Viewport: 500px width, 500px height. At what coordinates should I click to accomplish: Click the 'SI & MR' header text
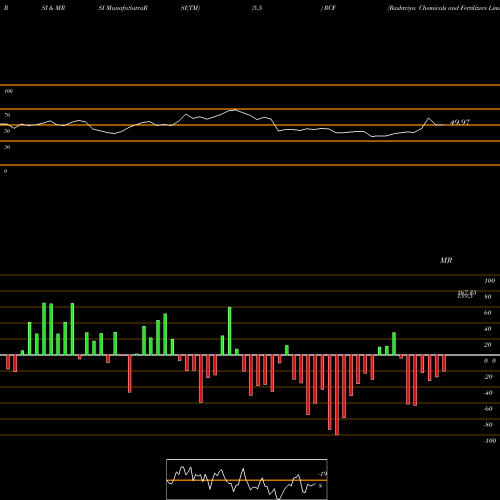coord(53,8)
